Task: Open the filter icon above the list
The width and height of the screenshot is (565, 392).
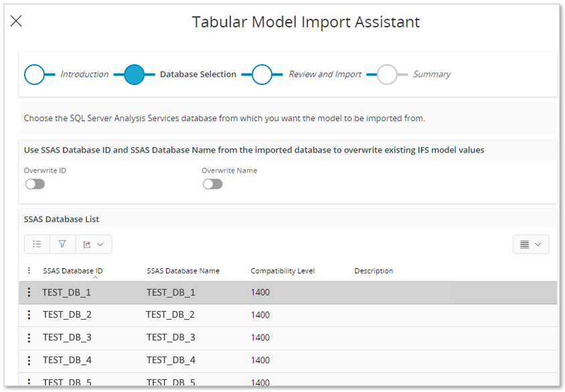Action: tap(62, 244)
